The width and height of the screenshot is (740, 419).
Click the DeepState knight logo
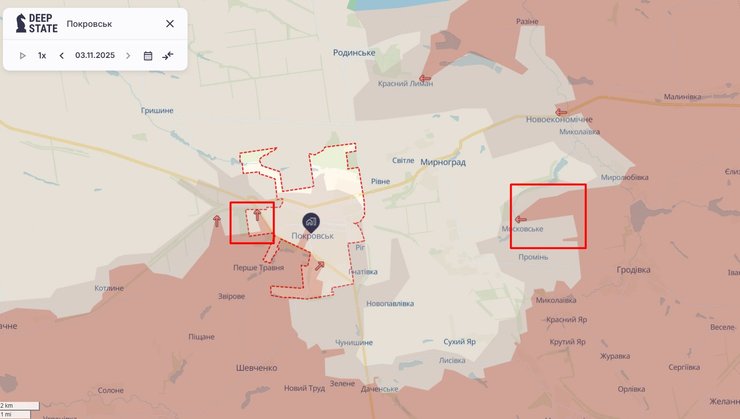[x=21, y=23]
